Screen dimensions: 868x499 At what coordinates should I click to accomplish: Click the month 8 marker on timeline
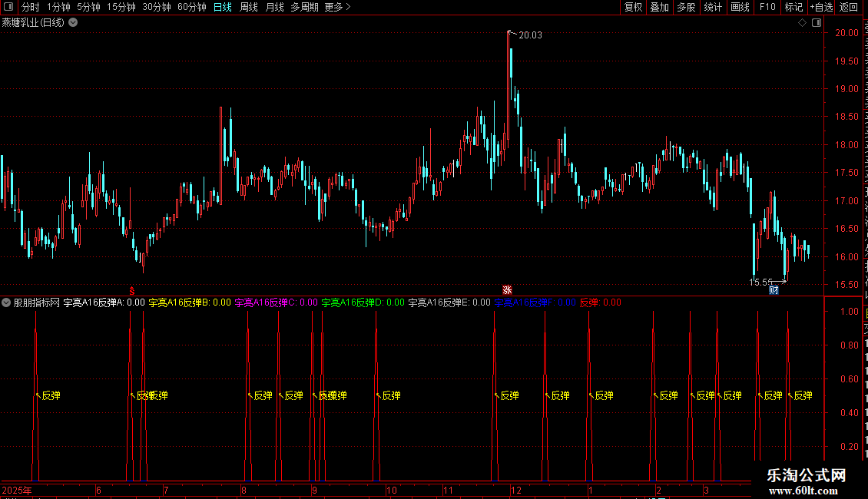coord(244,490)
